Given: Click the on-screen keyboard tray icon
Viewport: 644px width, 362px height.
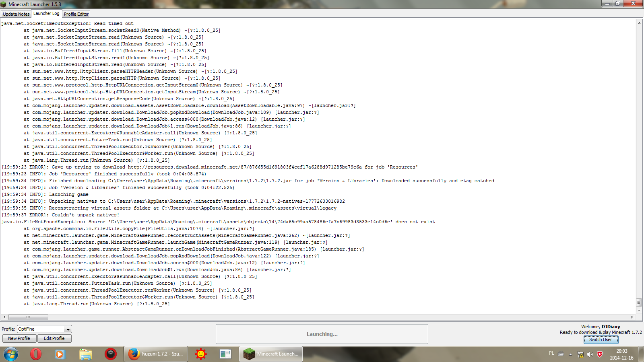Looking at the screenshot, I should tap(561, 354).
